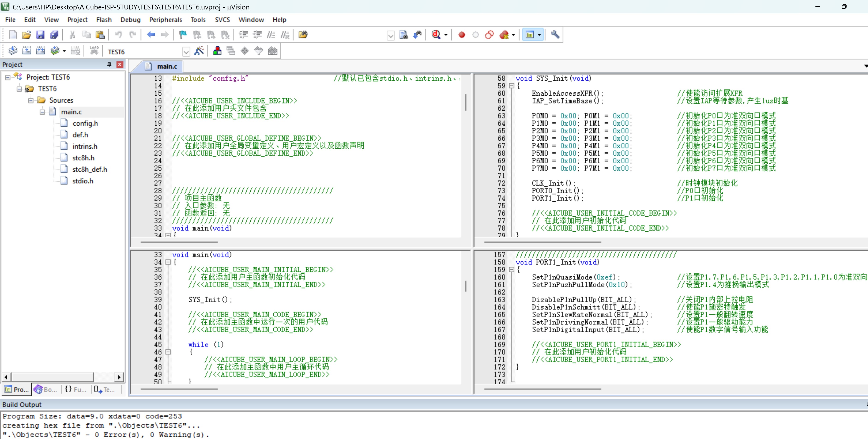Comment out the selected lines
This screenshot has height=439, width=868.
point(271,34)
